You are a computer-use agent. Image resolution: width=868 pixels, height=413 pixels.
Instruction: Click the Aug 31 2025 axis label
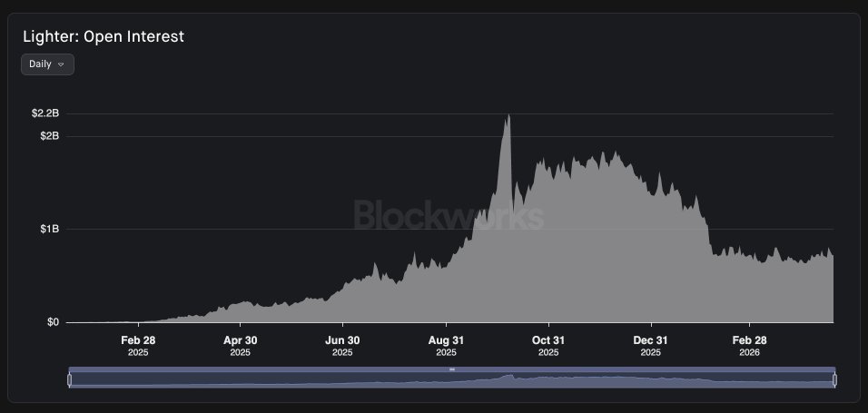point(446,346)
